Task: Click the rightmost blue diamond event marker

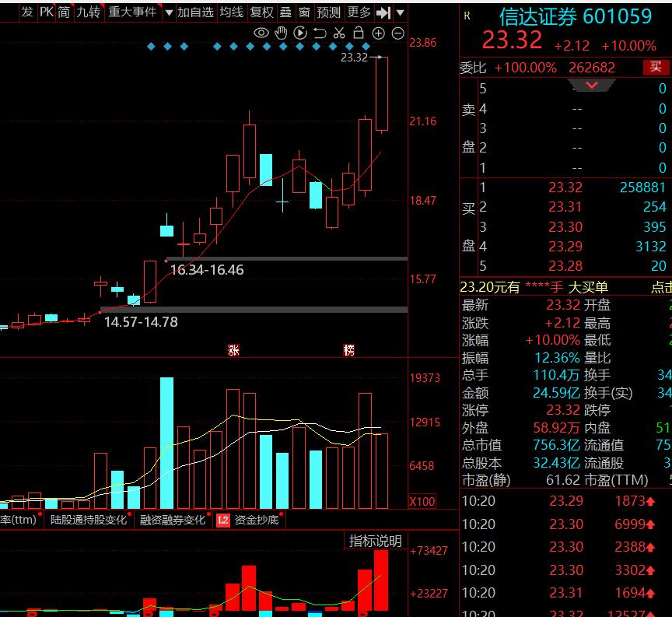Action: [x=366, y=47]
